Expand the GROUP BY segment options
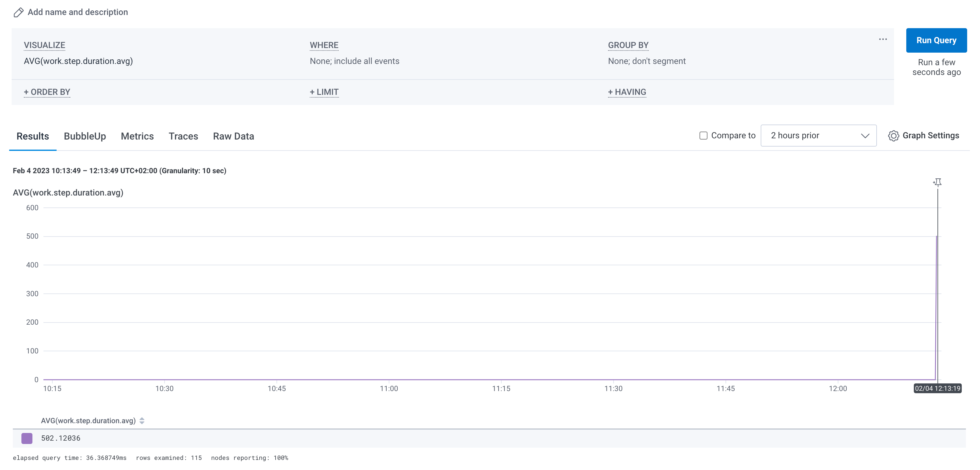This screenshot has width=980, height=470. click(x=647, y=61)
